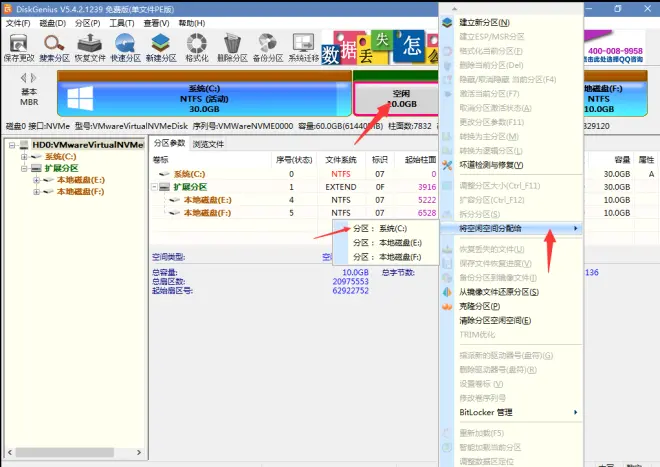The width and height of the screenshot is (660, 467).
Task: Start the 系统迁移 system migration tool
Action: click(x=303, y=48)
